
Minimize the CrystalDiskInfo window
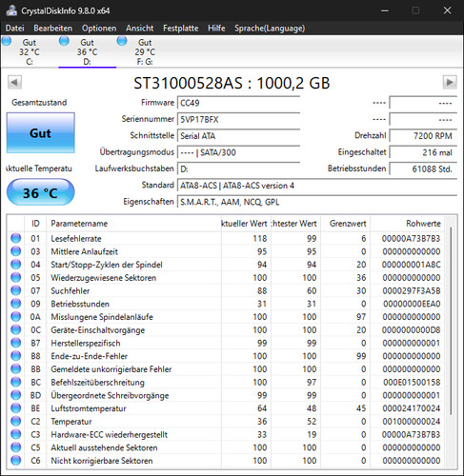pyautogui.click(x=385, y=10)
